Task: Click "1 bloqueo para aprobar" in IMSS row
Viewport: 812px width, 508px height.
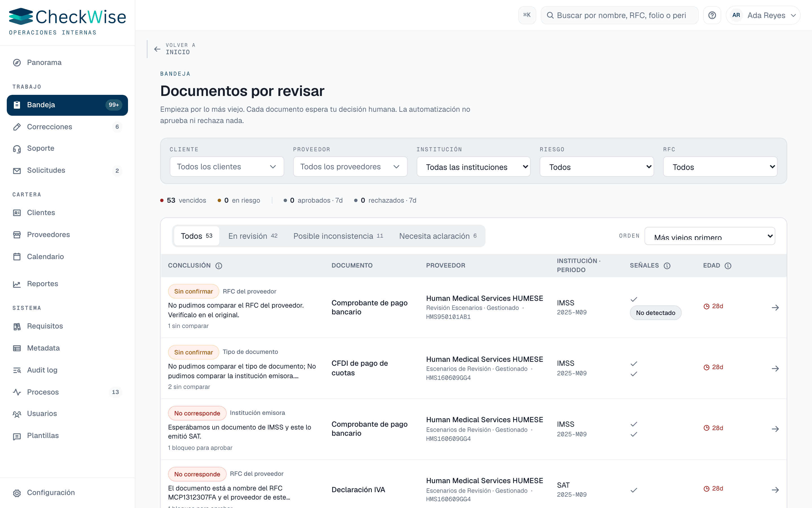Action: pos(200,448)
